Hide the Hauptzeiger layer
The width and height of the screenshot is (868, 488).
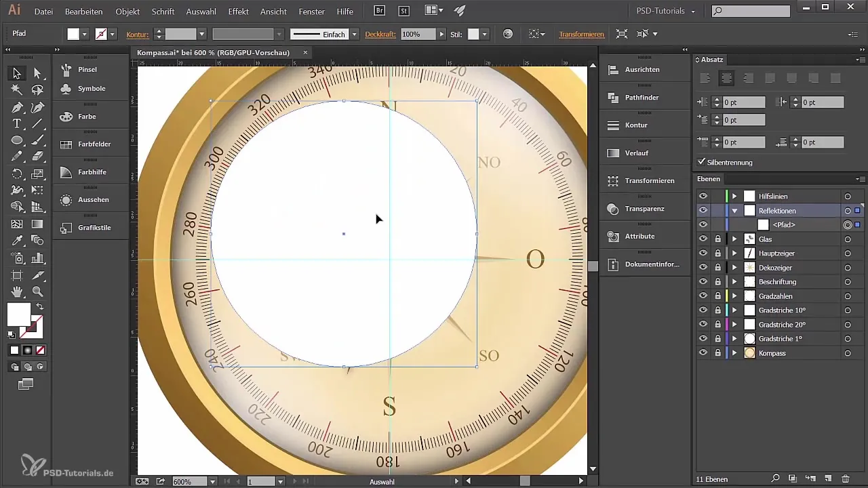click(x=703, y=253)
